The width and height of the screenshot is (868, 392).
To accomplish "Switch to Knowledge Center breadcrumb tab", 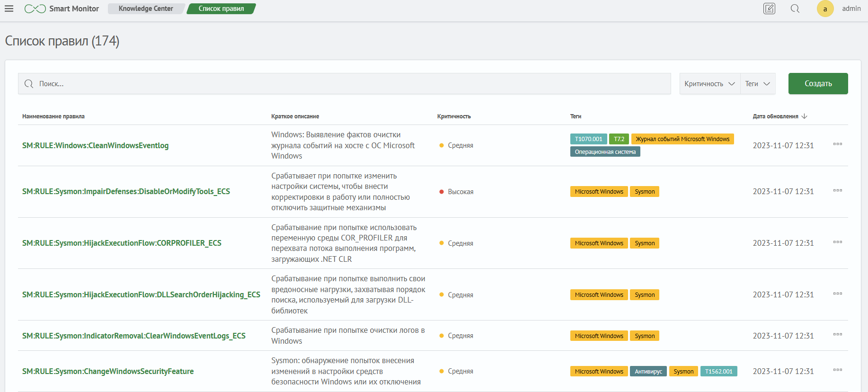I will click(146, 9).
